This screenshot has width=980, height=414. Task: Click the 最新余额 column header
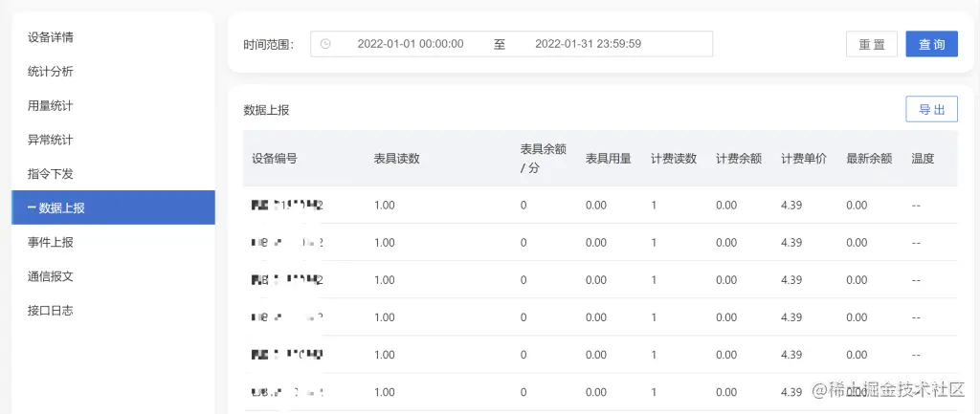point(869,159)
